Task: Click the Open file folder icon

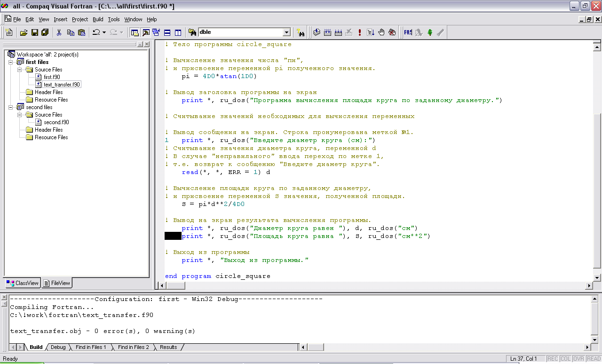Action: (x=24, y=32)
